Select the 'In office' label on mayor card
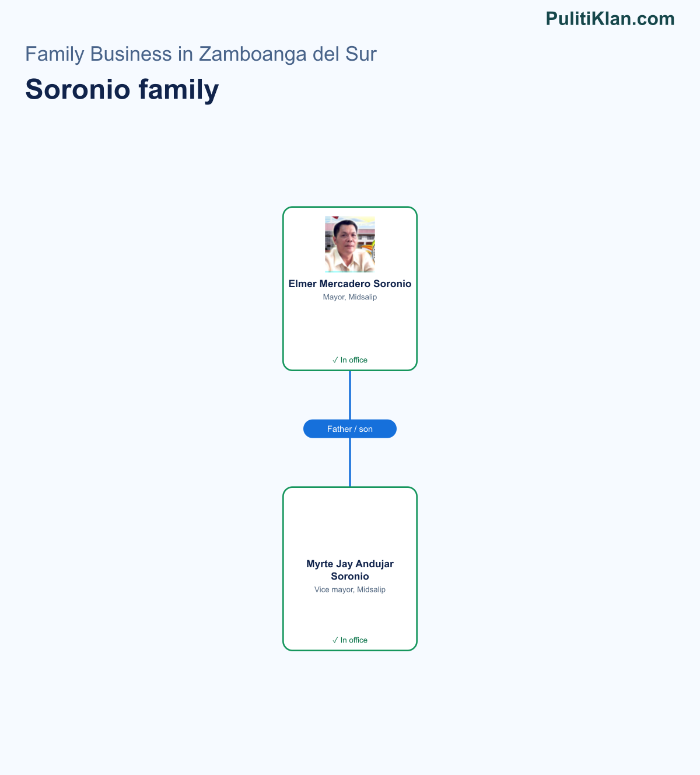 pos(354,360)
